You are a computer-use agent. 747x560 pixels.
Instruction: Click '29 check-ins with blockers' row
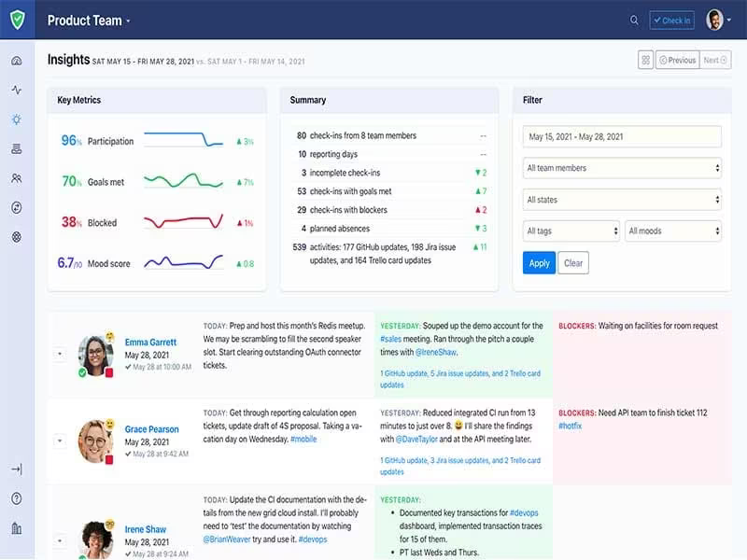click(388, 210)
